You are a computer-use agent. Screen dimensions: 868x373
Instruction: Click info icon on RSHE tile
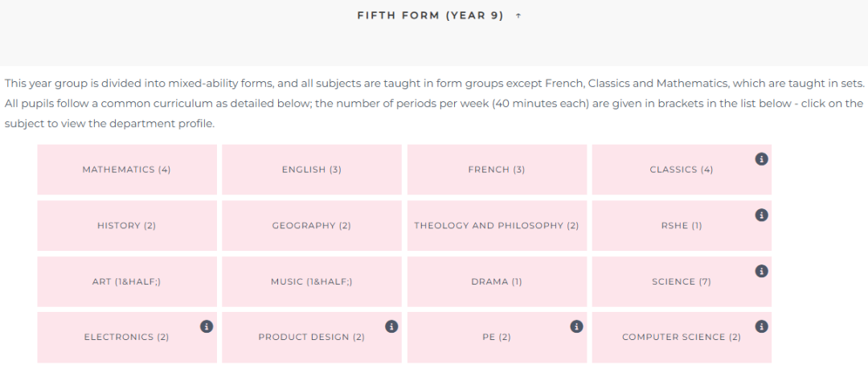pyautogui.click(x=761, y=215)
